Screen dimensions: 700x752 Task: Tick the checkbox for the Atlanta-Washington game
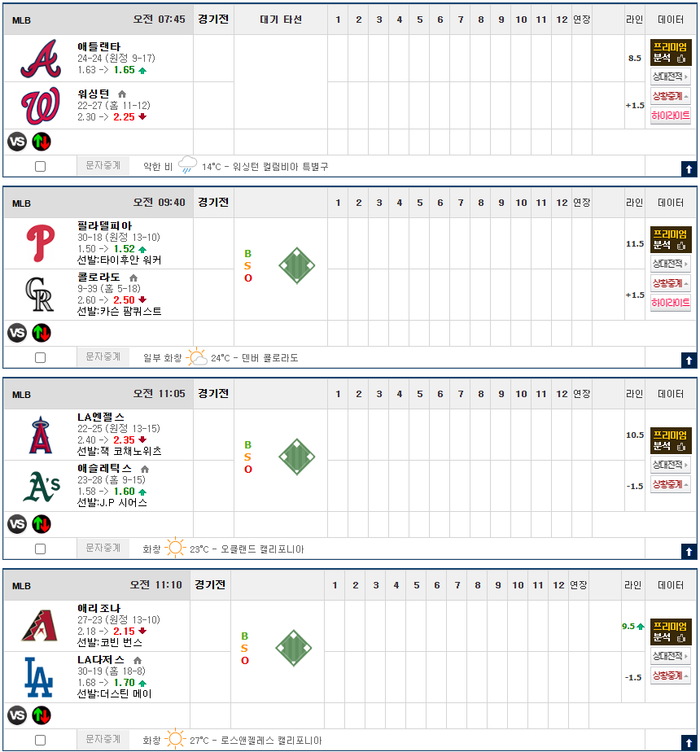[41, 167]
